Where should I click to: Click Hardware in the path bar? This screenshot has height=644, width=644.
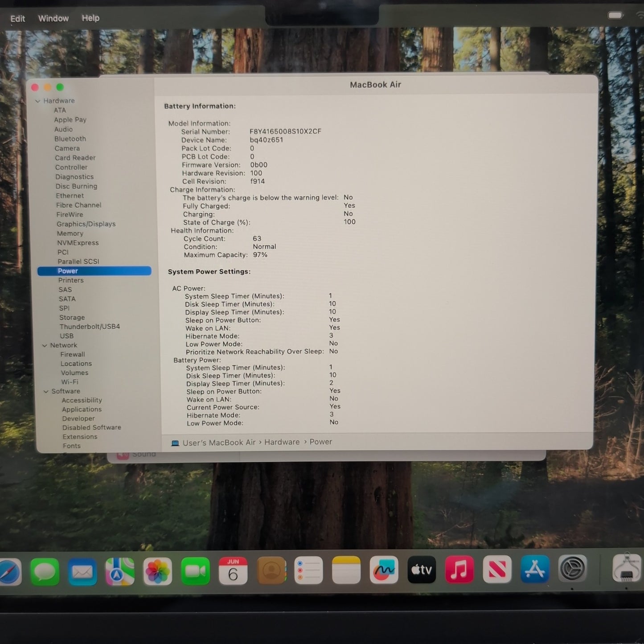(x=282, y=442)
